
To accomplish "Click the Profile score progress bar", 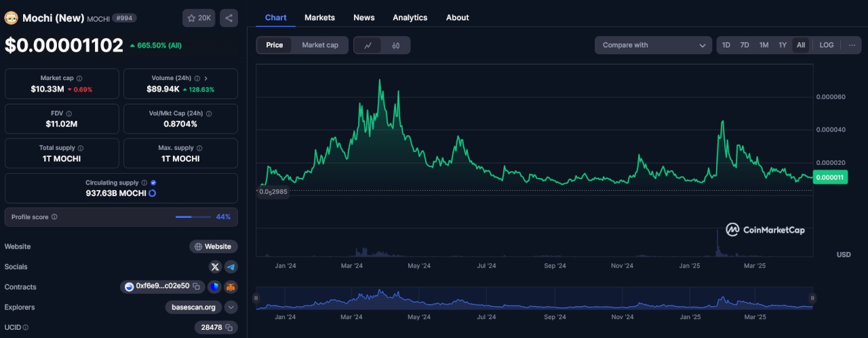I will [193, 217].
